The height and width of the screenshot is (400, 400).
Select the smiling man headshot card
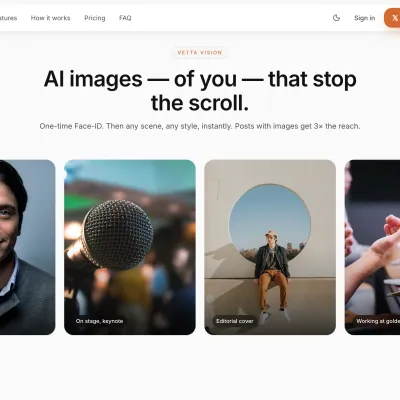pyautogui.click(x=27, y=247)
